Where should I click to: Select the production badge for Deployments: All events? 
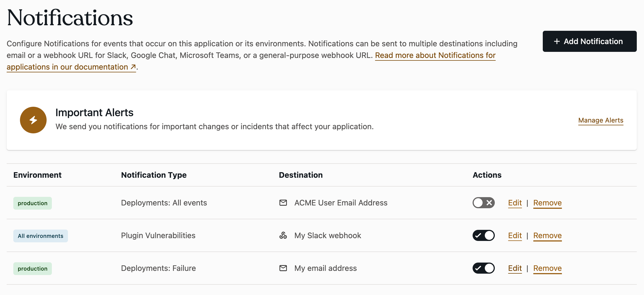point(32,203)
